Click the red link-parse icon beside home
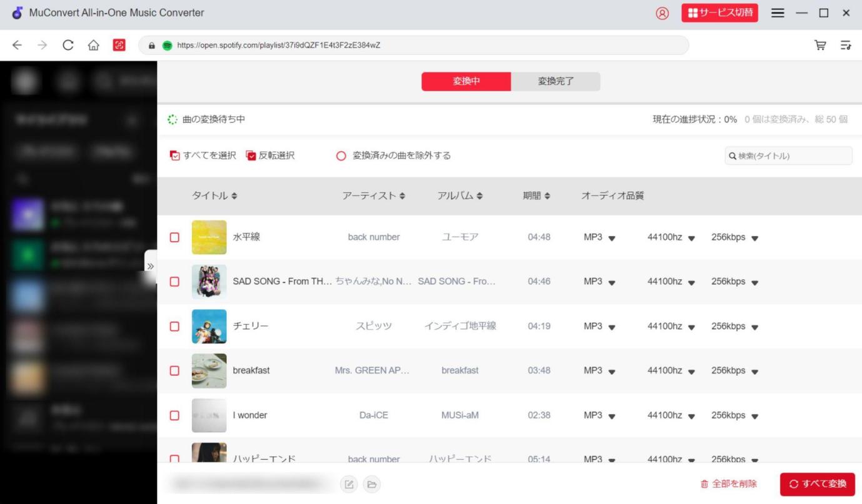862x504 pixels. click(x=119, y=45)
